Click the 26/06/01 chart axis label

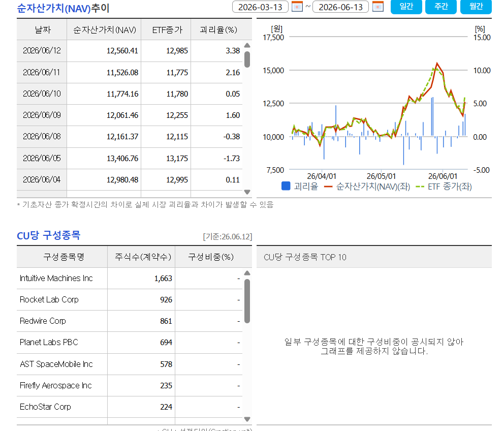pyautogui.click(x=443, y=176)
